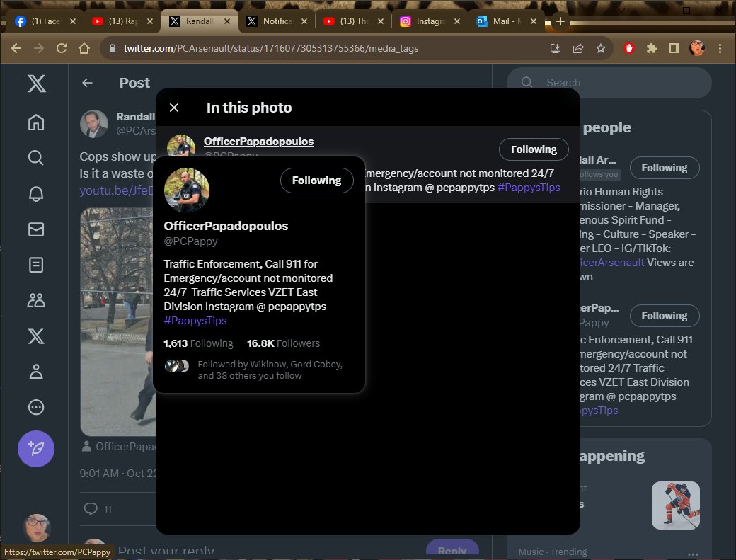Open hover card profile picture
The height and width of the screenshot is (560, 736).
coord(187,190)
